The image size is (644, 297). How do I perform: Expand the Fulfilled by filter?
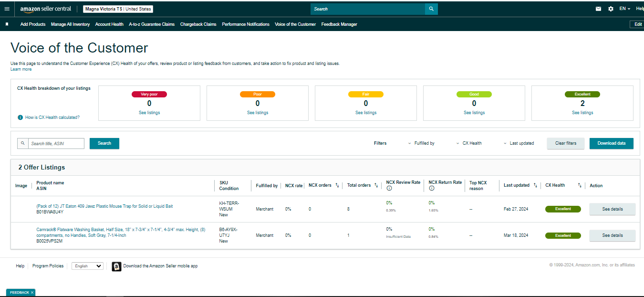click(422, 143)
